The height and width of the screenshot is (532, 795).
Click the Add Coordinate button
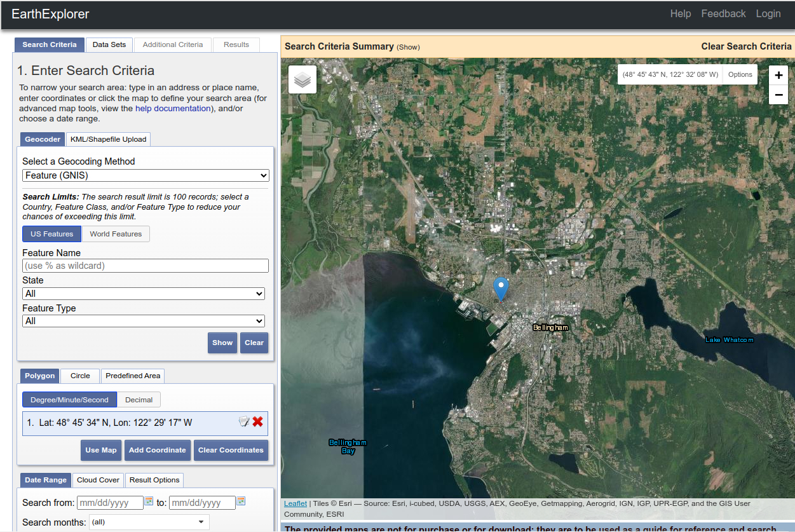click(x=158, y=450)
